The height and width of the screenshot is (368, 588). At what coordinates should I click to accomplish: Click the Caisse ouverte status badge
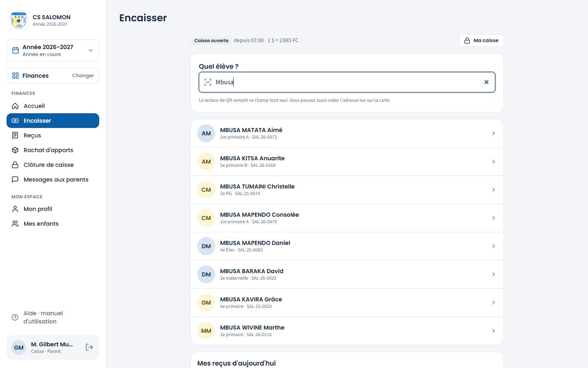[211, 40]
